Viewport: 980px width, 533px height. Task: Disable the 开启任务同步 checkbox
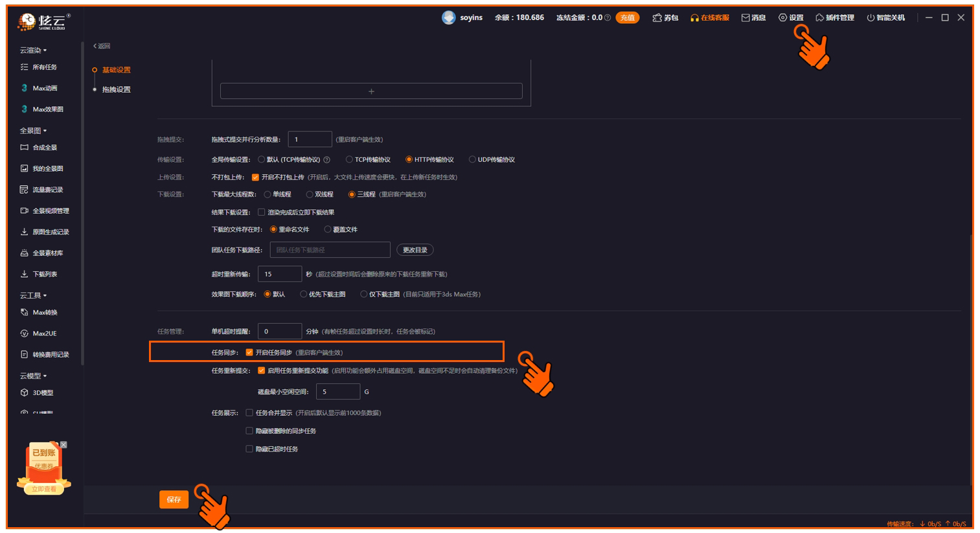tap(249, 352)
